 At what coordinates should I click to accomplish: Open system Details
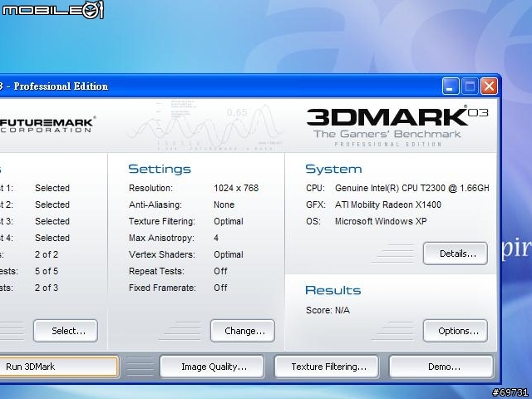pos(456,254)
